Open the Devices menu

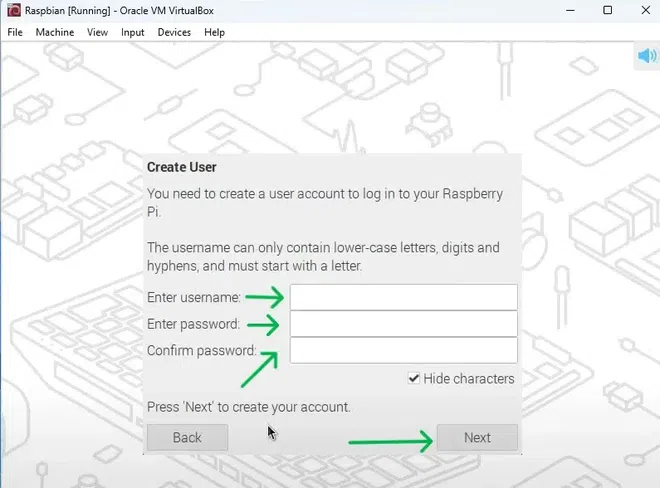click(174, 32)
